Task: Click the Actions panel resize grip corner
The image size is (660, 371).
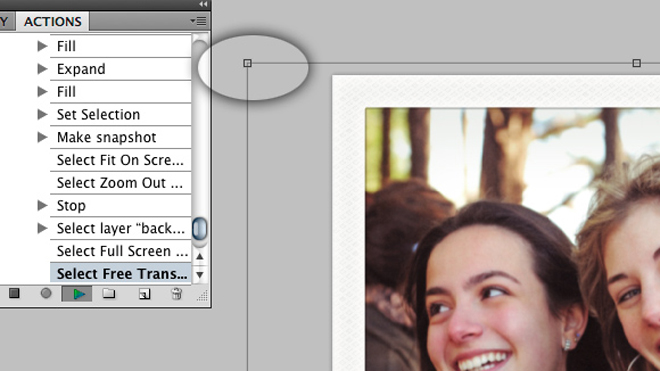Action: point(202,296)
